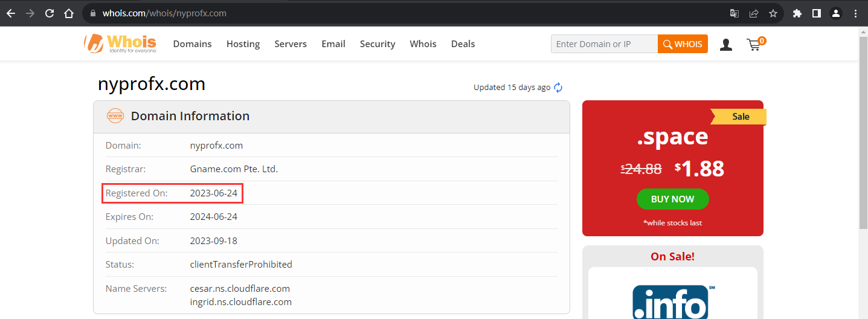Go to browser home icon

[x=69, y=13]
